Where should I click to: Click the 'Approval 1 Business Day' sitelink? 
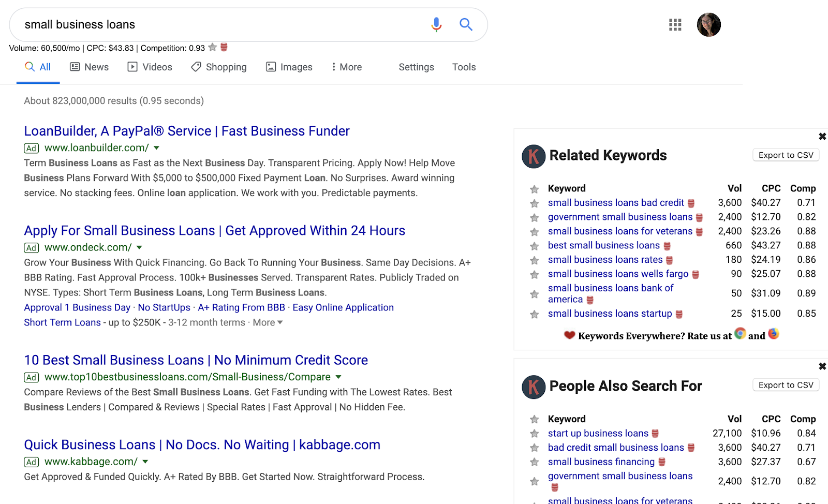pos(77,308)
